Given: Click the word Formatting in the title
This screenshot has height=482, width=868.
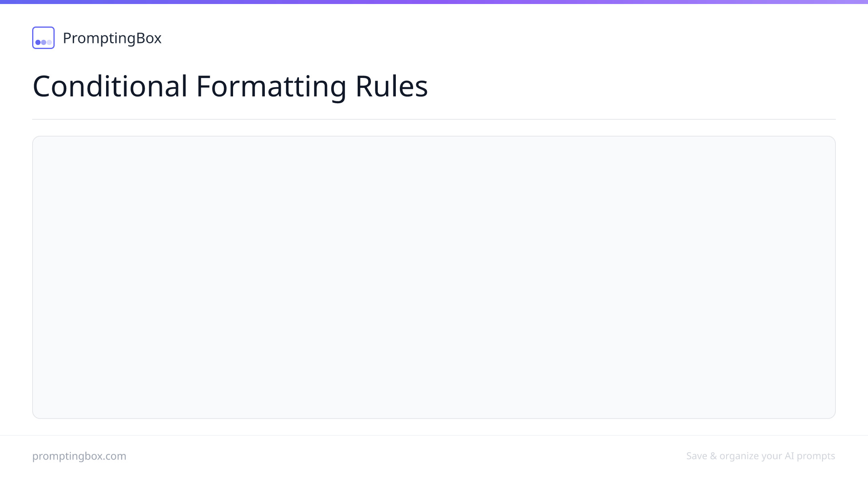Looking at the screenshot, I should point(271,87).
